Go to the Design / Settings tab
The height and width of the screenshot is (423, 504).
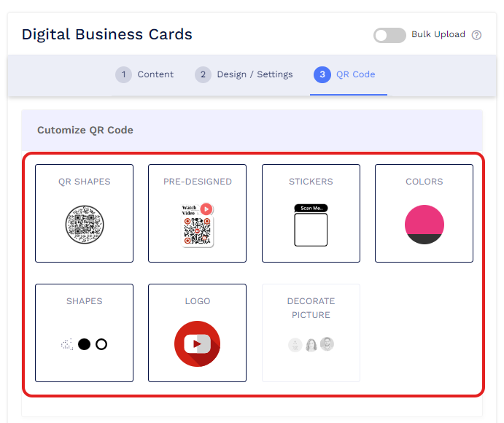tap(255, 74)
